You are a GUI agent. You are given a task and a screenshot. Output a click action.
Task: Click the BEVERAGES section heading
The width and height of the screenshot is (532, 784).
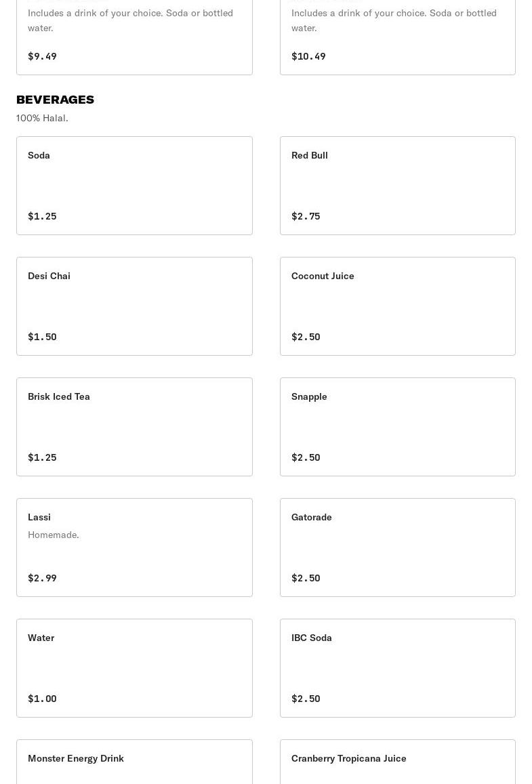(55, 100)
